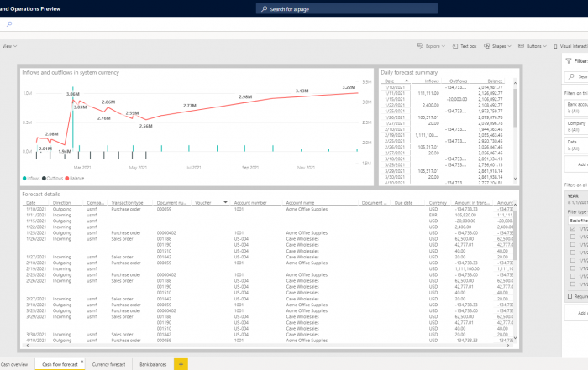Screen dimensions: 588x370
Task: Click the Text box toolbar icon
Action: point(455,46)
